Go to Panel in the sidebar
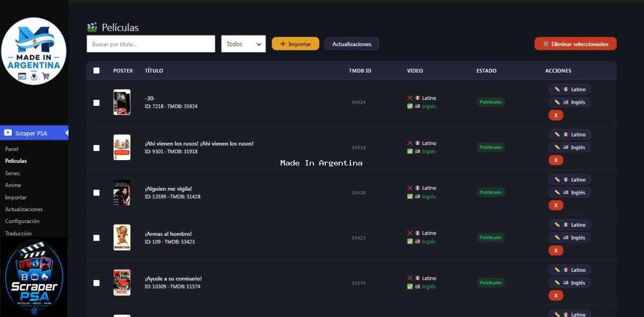Viewport: 644px width, 317px height. 12,149
